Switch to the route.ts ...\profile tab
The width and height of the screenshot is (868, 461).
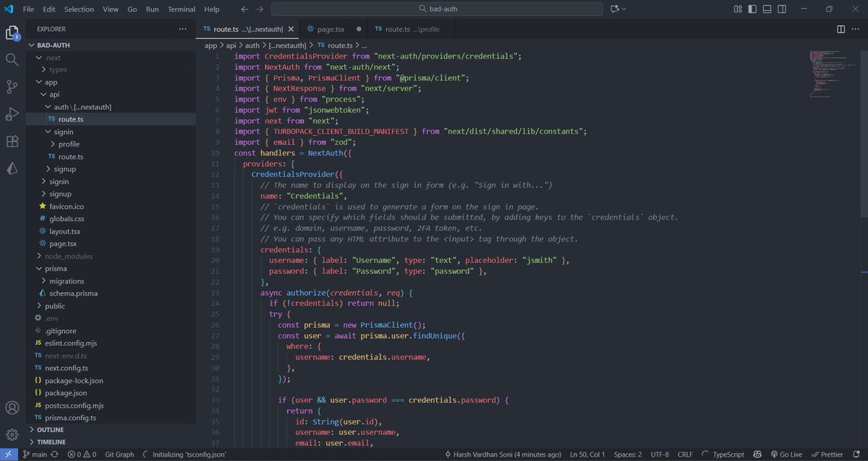pos(413,29)
